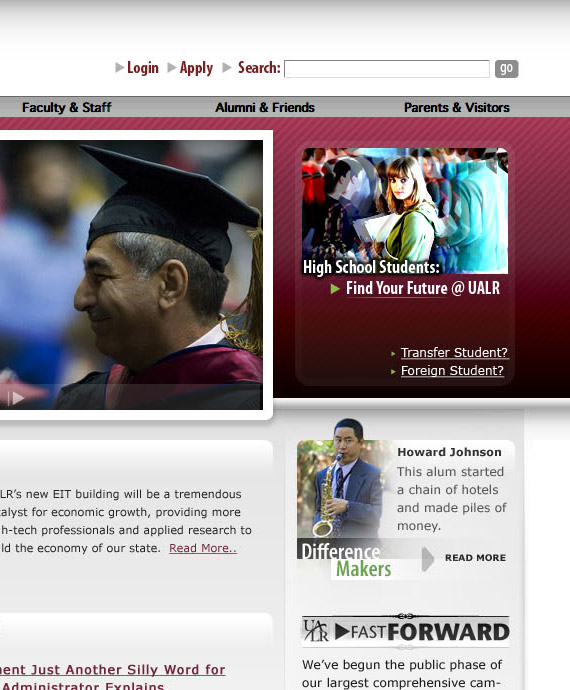The height and width of the screenshot is (690, 570).
Task: Click READ MORE under Howard Johnson
Action: pos(475,558)
